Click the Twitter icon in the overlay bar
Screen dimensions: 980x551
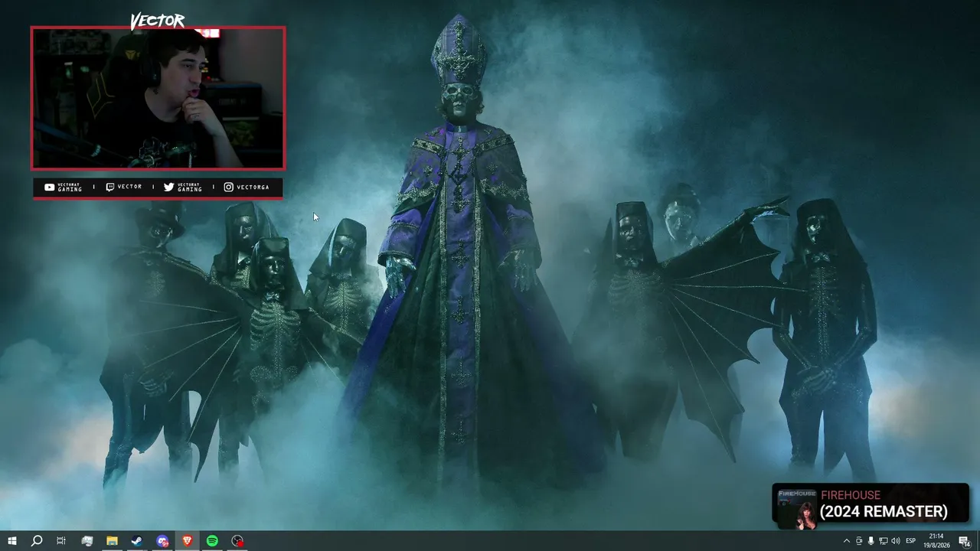click(x=168, y=187)
